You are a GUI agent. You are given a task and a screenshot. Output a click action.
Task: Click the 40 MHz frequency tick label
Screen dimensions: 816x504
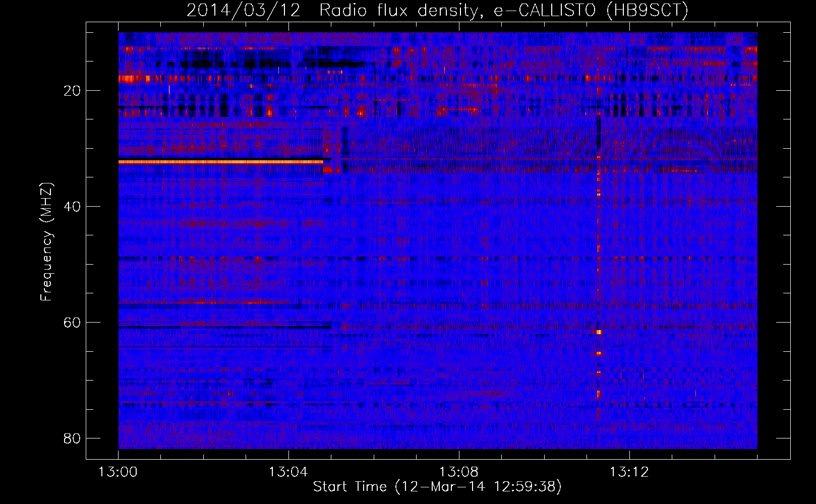(x=72, y=207)
